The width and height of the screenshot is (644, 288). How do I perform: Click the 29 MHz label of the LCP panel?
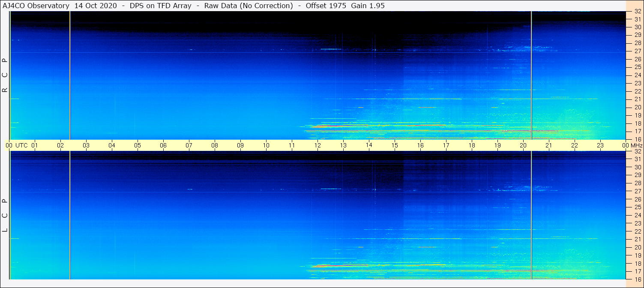point(638,175)
